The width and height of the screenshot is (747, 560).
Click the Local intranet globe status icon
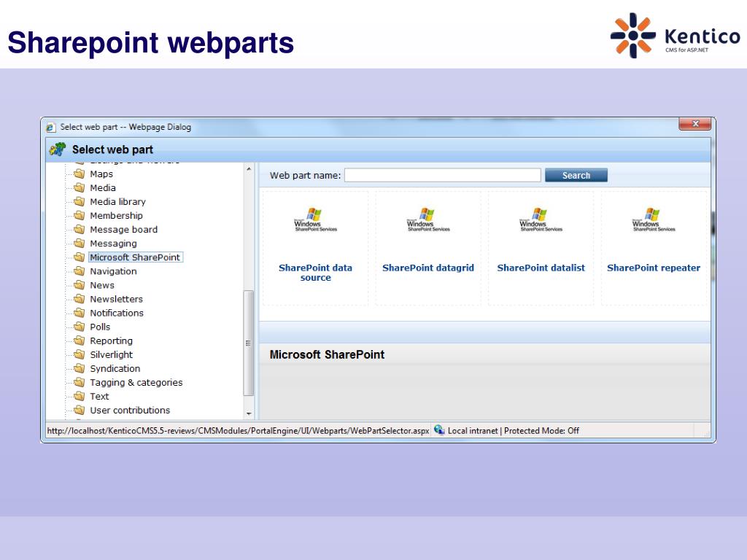tap(439, 430)
